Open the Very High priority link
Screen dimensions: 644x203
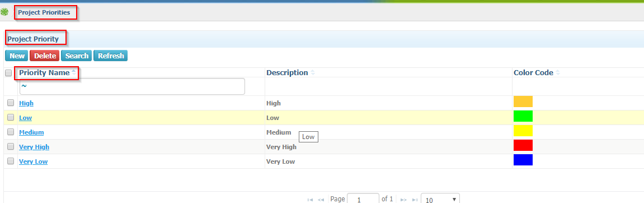(x=34, y=147)
